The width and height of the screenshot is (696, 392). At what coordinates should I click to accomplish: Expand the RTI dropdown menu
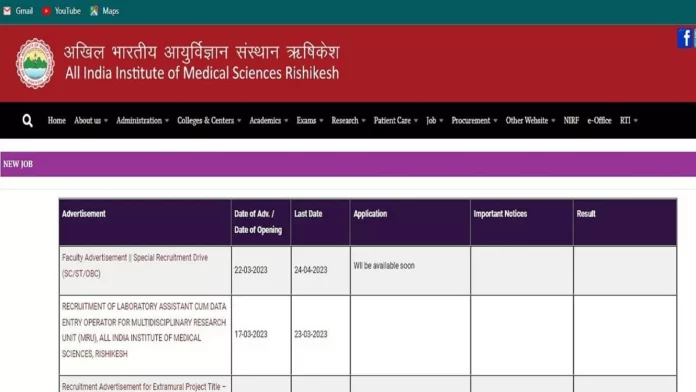click(x=629, y=120)
